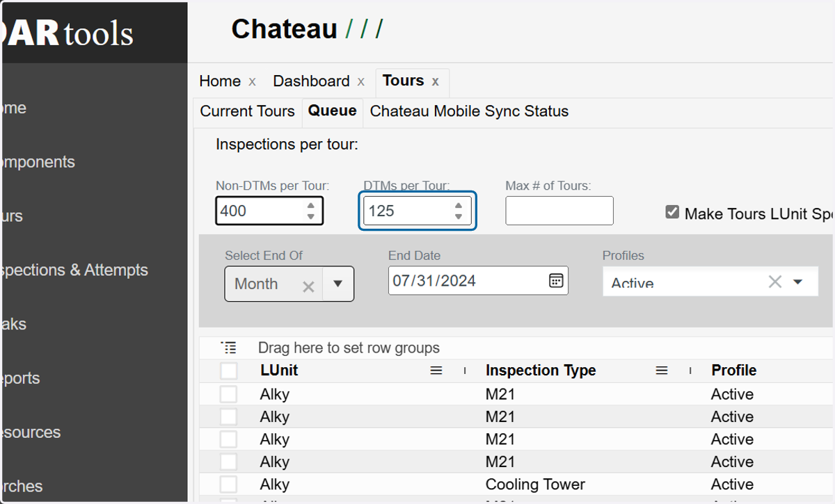Viewport: 835px width, 504px height.
Task: Check the second Alky M21 row checkbox
Action: click(x=228, y=417)
